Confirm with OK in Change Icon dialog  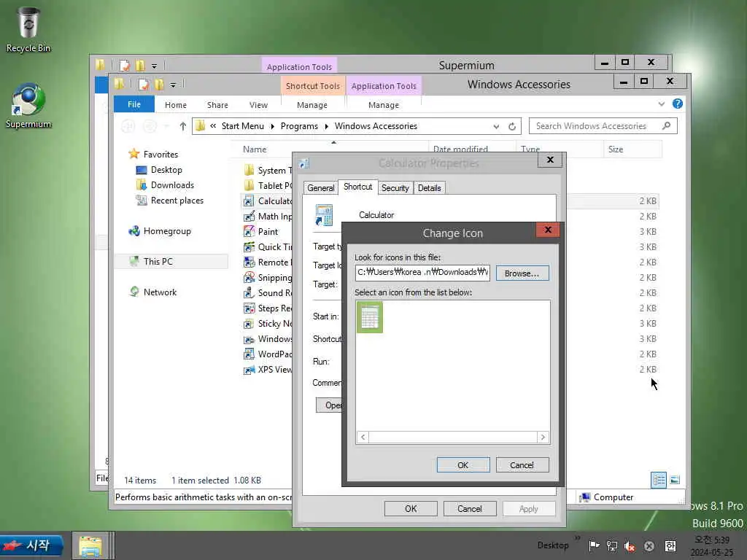point(463,464)
